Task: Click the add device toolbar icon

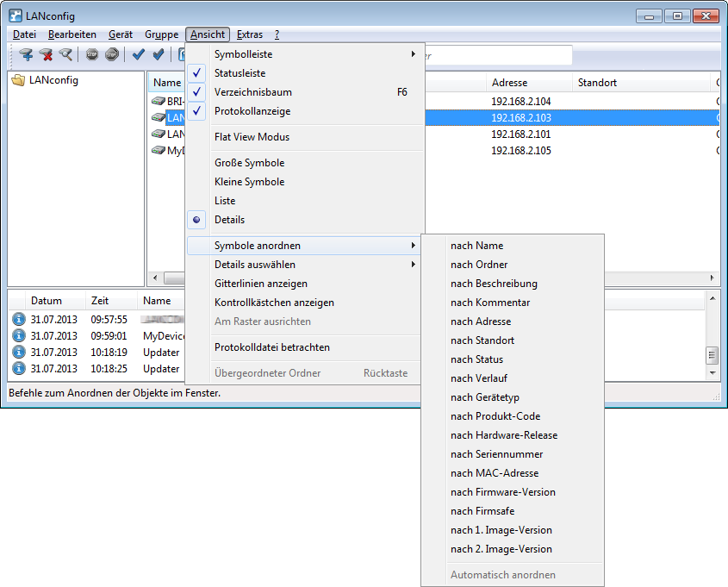Action: pyautogui.click(x=26, y=55)
